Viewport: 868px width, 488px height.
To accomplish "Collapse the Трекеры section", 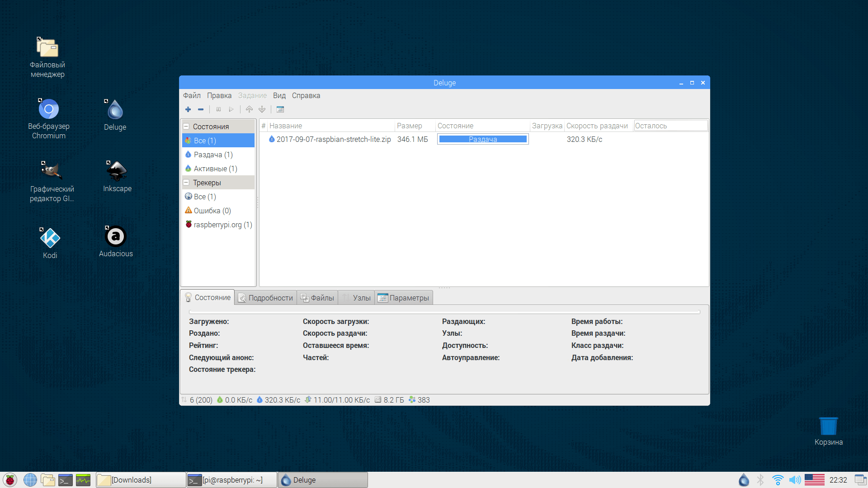I will (186, 183).
